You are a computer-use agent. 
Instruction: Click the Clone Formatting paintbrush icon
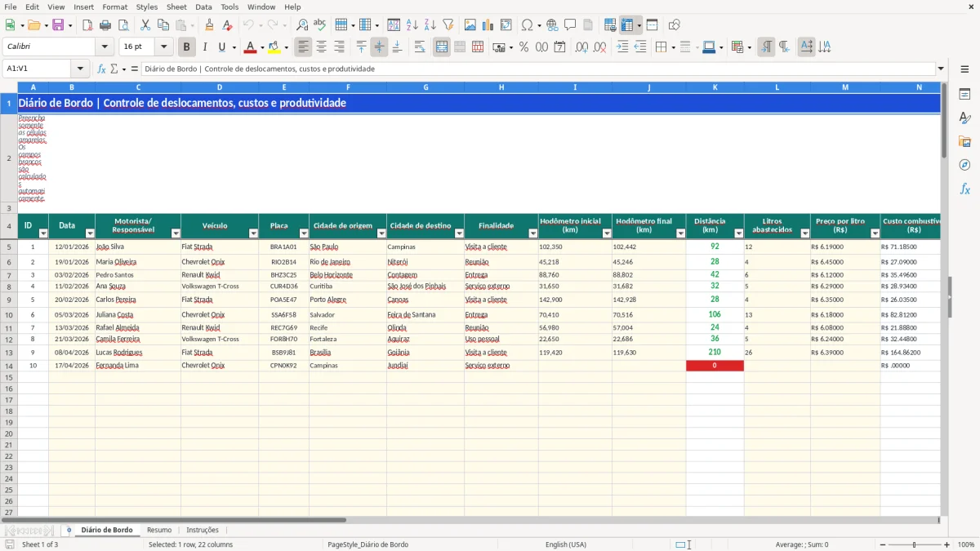pos(209,25)
